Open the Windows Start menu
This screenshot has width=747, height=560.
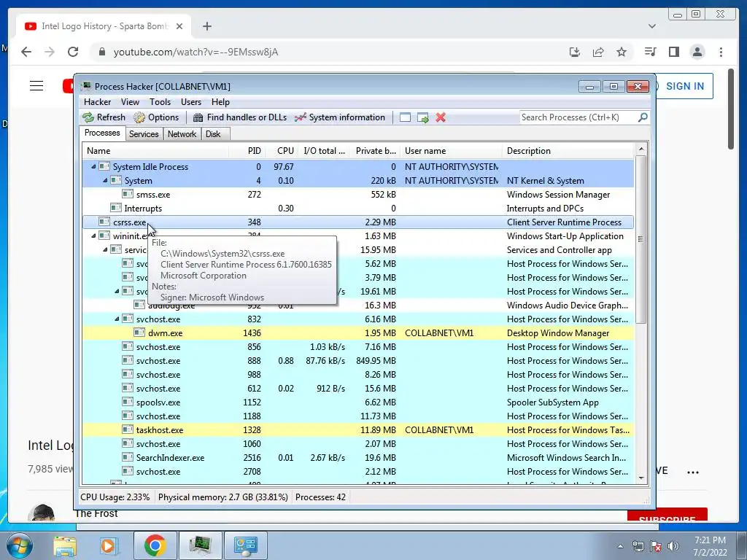coord(18,545)
